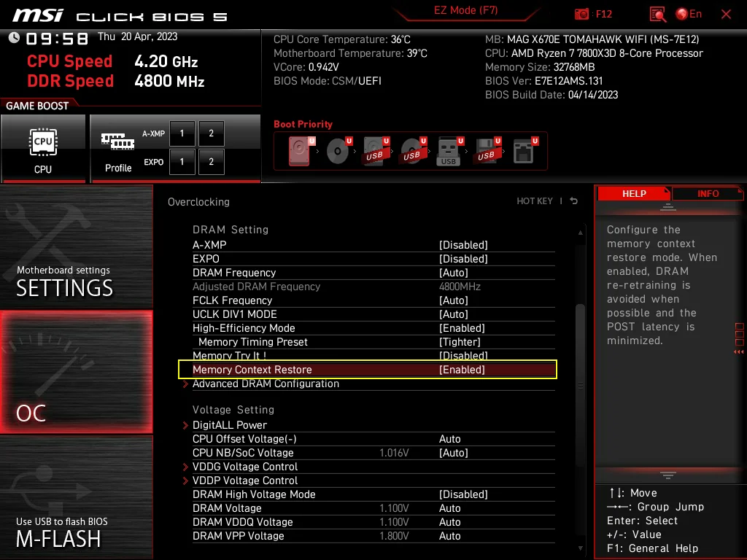Open the SETTINGS section in sidebar
Image resolution: width=747 pixels, height=560 pixels.
click(65, 281)
